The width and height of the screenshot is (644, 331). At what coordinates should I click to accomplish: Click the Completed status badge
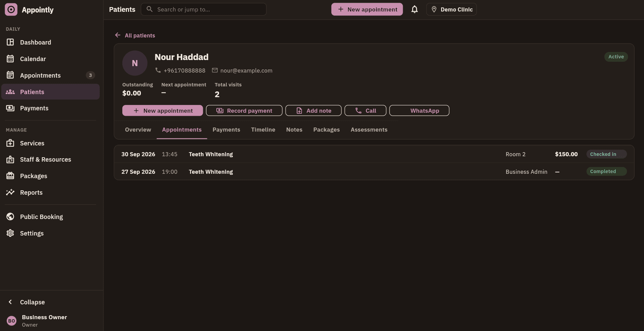606,171
